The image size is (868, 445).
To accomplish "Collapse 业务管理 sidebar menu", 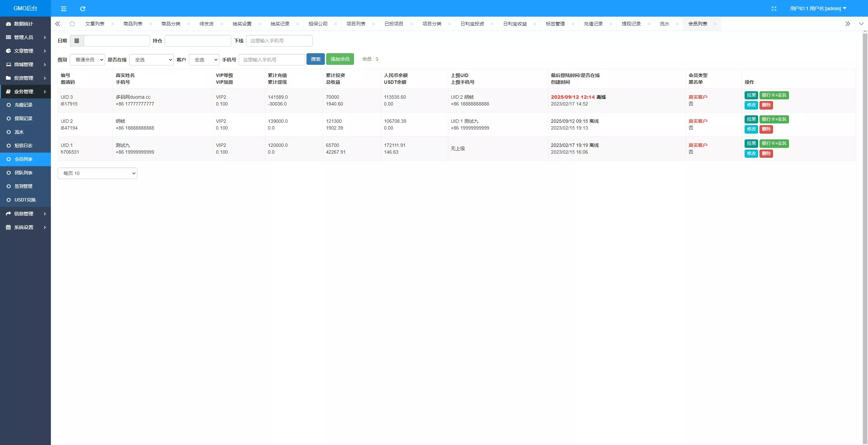I will (25, 92).
